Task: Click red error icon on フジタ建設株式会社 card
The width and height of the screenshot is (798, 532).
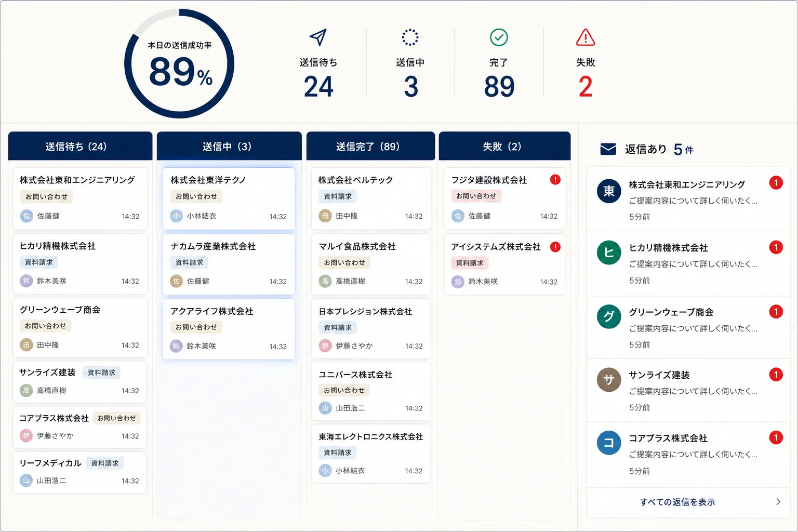Action: tap(555, 180)
